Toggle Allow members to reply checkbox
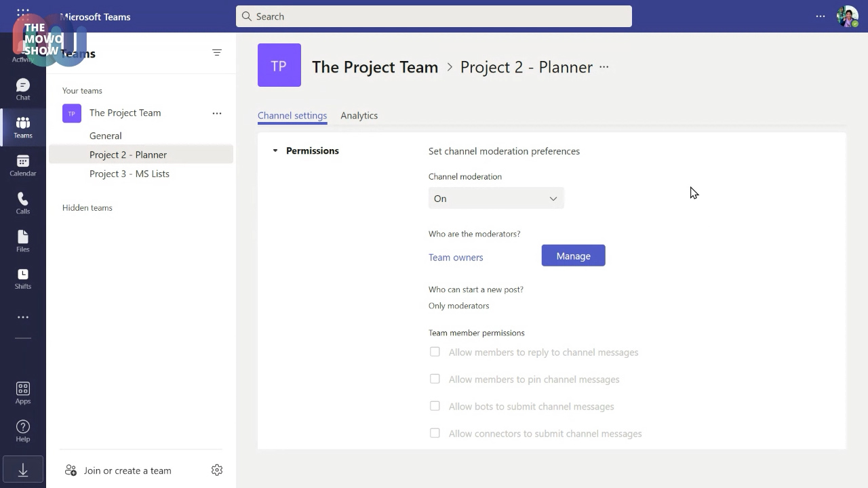The width and height of the screenshot is (868, 488). [x=435, y=352]
